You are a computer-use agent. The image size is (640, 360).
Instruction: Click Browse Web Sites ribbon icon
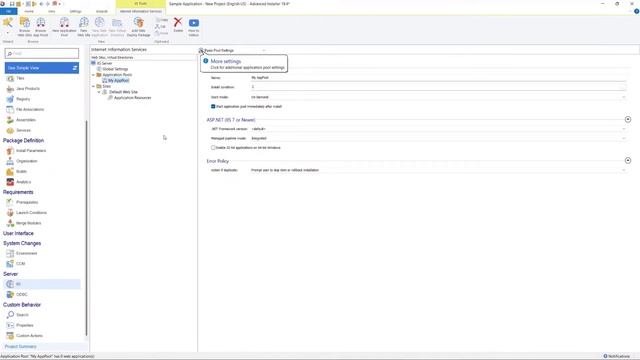[24, 27]
